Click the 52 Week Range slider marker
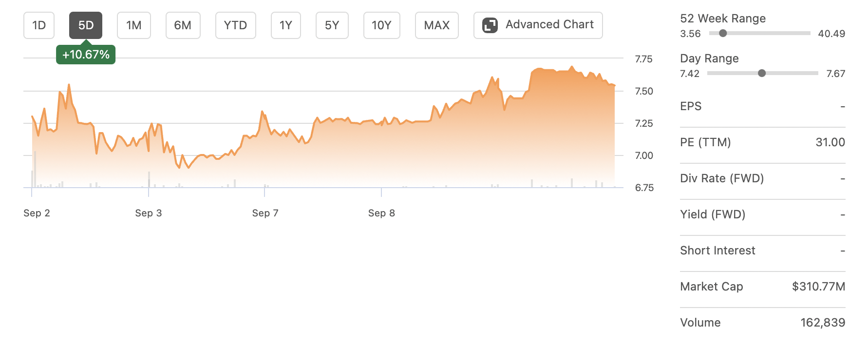Screen dimensions: 868x348 tap(723, 33)
